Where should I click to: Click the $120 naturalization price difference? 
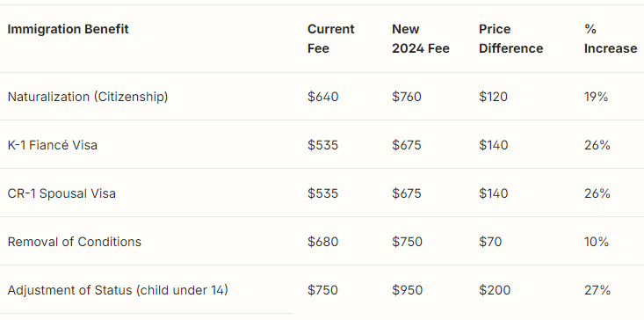493,97
